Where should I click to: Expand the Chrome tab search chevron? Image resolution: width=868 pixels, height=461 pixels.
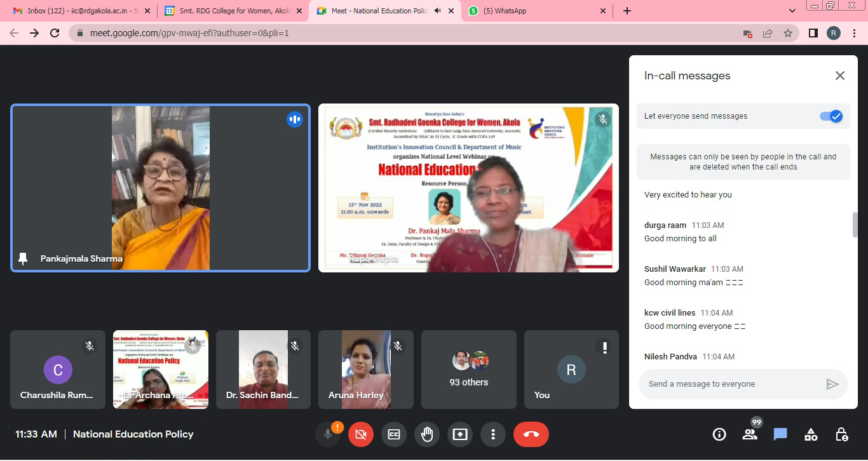(x=792, y=11)
